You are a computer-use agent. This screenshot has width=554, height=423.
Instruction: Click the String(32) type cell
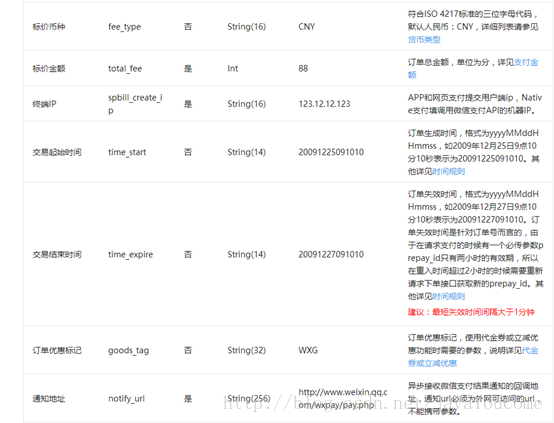(x=247, y=351)
